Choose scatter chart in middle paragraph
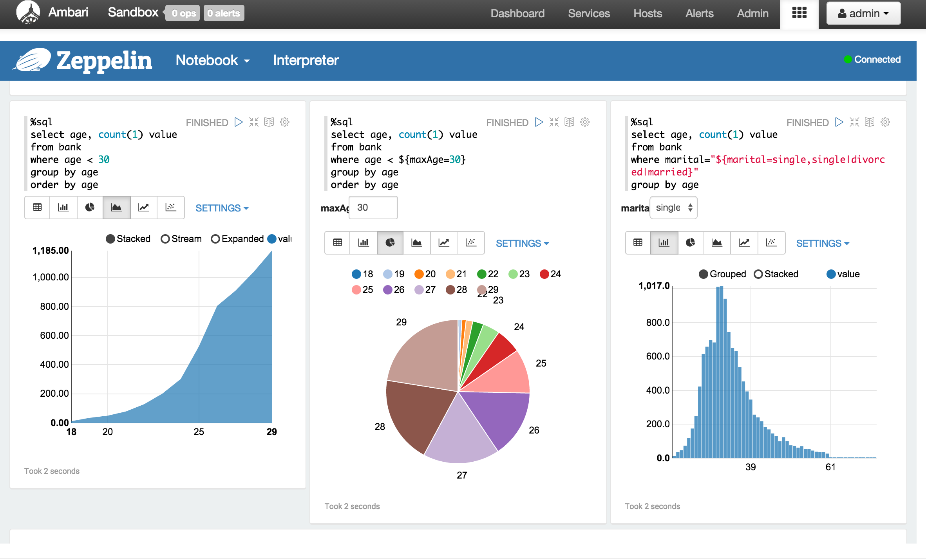The image size is (926, 560). [471, 243]
